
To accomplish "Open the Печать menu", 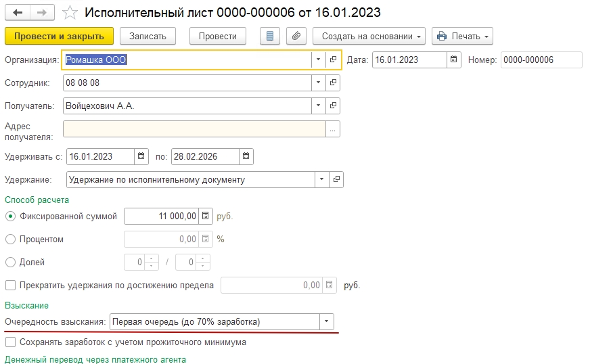I will [x=462, y=36].
